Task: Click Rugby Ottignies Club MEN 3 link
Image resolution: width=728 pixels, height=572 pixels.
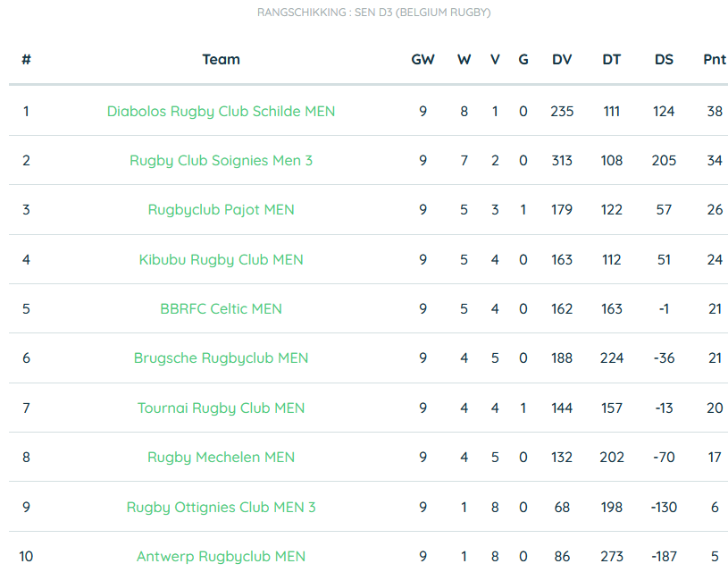Action: 221,507
